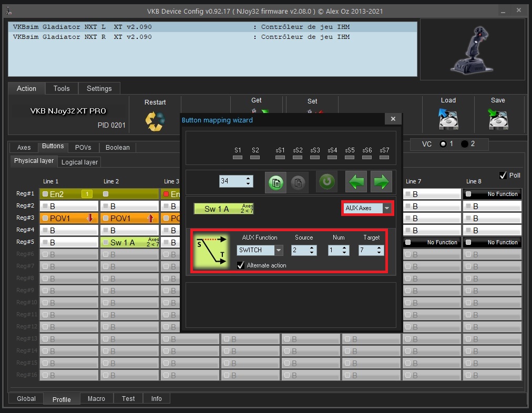Click the Get label in the toolbar
Viewport: 532px width, 413px height.
pyautogui.click(x=256, y=100)
